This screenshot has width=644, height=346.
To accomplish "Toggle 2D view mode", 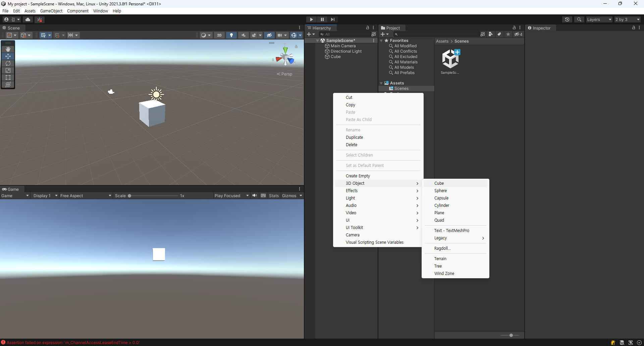I will click(x=219, y=35).
